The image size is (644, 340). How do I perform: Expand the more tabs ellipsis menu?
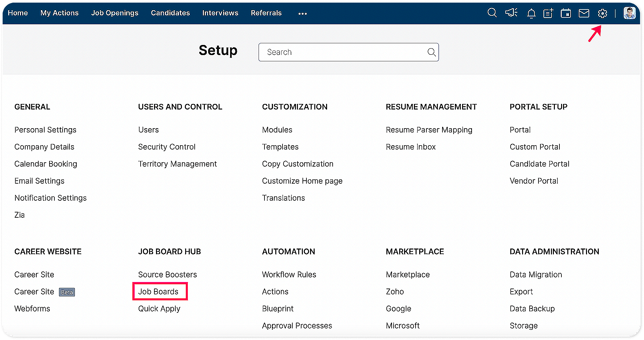click(302, 13)
